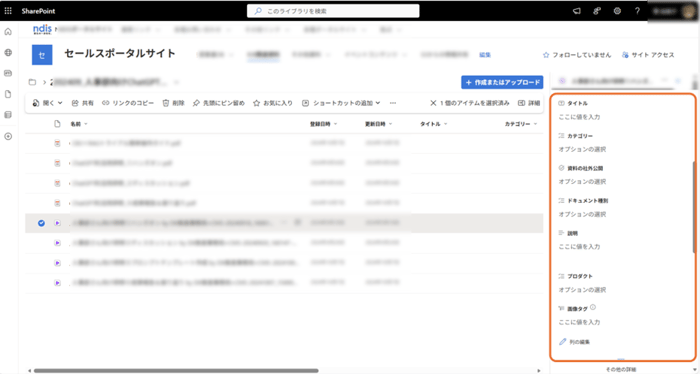
Task: Uncheck the selected row's blue checkmark
Action: (x=41, y=223)
